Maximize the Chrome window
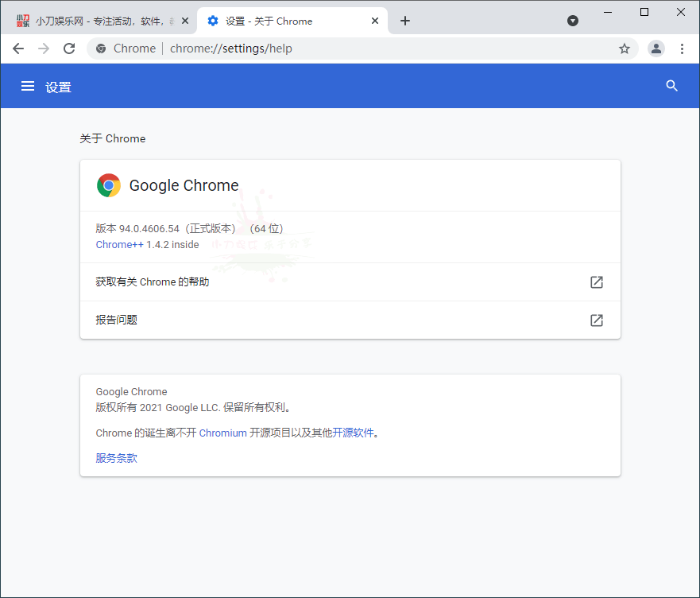 coord(644,12)
